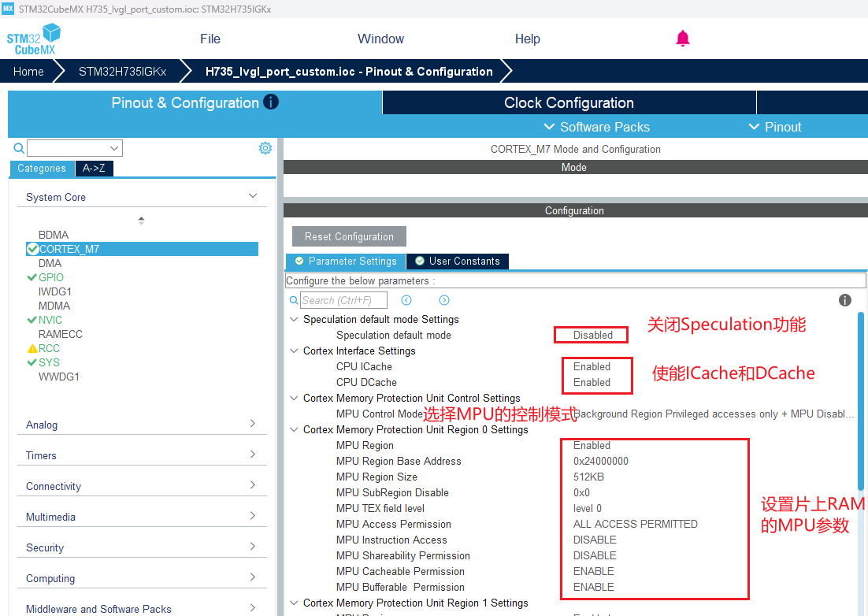
Task: Click the STM32CubeMX logo icon
Action: pos(33,39)
